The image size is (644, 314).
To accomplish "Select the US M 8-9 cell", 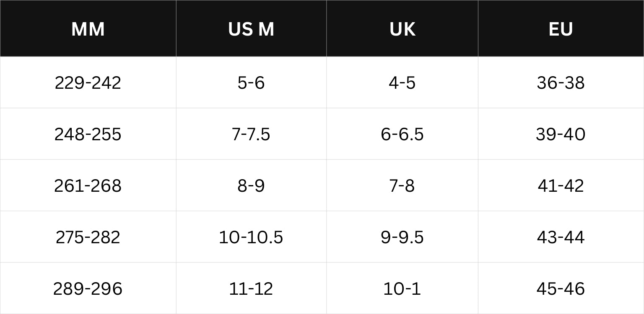I will tap(251, 185).
